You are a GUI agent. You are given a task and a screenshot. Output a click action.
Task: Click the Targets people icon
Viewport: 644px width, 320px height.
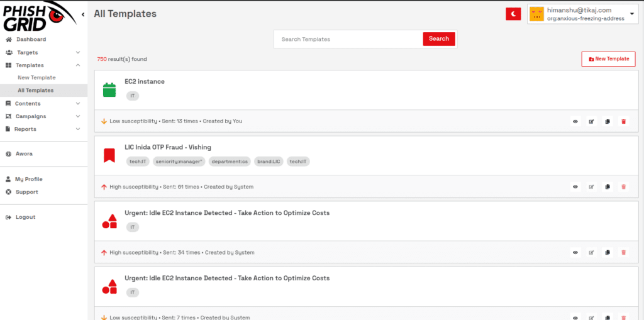9,53
